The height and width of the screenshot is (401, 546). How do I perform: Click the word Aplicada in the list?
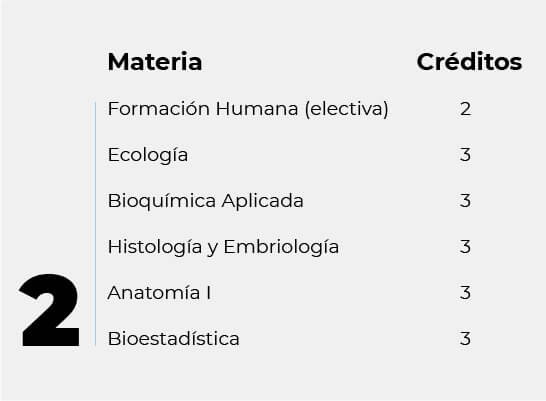263,201
